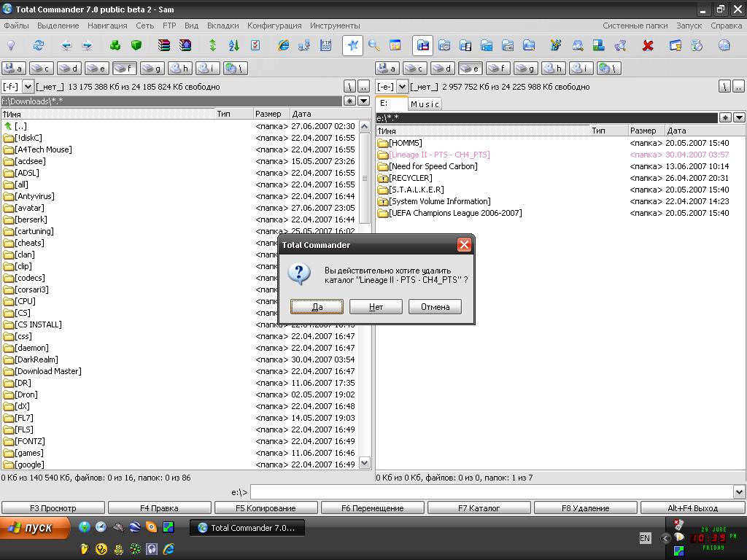Click the command line input field

[x=492, y=492]
